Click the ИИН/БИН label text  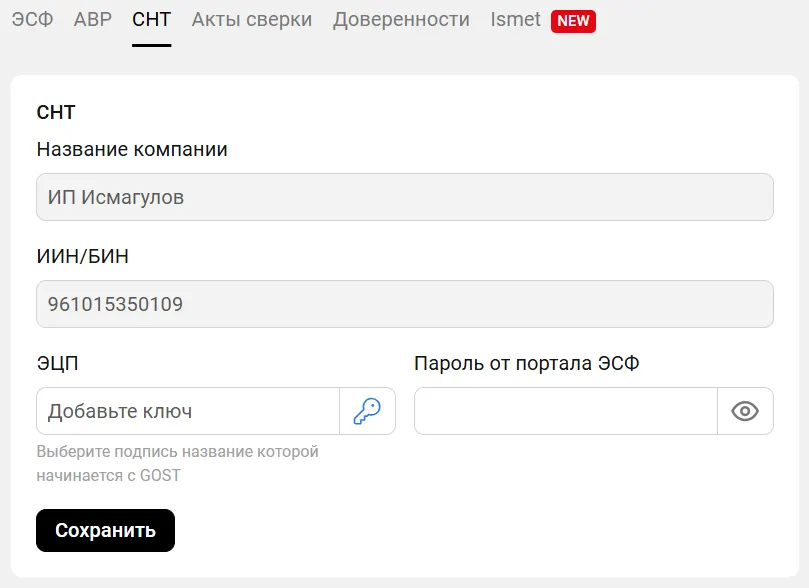82,257
